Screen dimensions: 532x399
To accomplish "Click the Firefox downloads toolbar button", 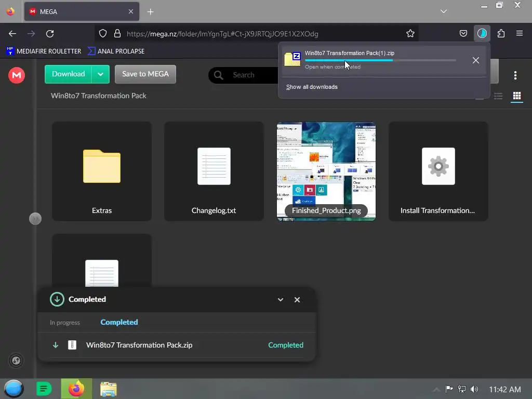I will [x=482, y=33].
